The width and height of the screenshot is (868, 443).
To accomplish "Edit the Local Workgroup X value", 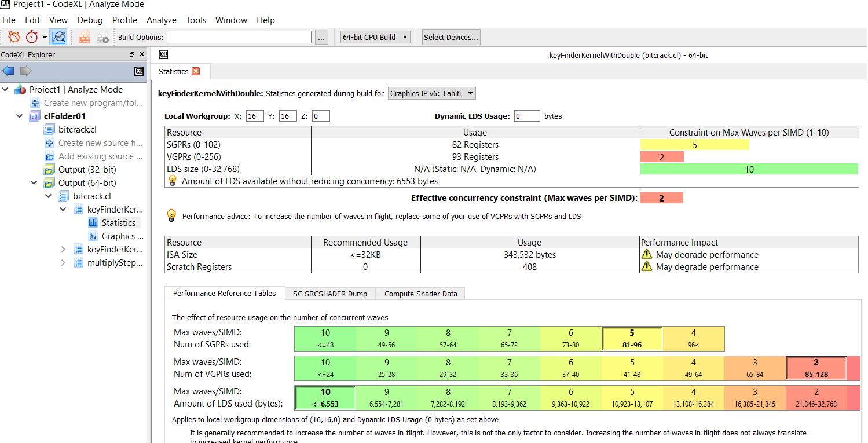I will tap(254, 116).
